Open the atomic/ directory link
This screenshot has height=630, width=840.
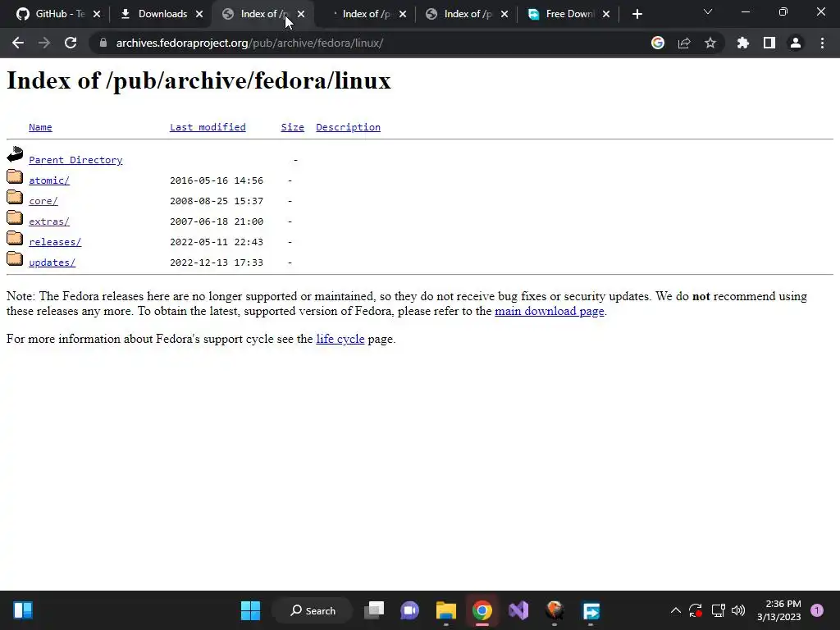(x=49, y=180)
